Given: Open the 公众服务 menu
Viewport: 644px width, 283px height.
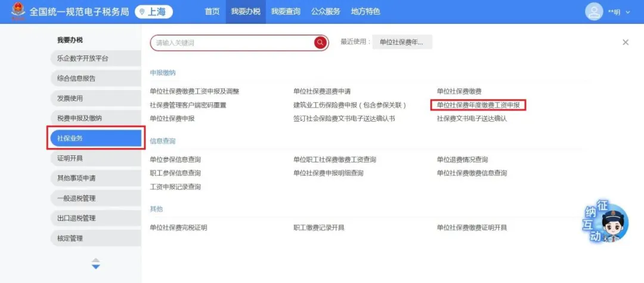Looking at the screenshot, I should (x=326, y=11).
